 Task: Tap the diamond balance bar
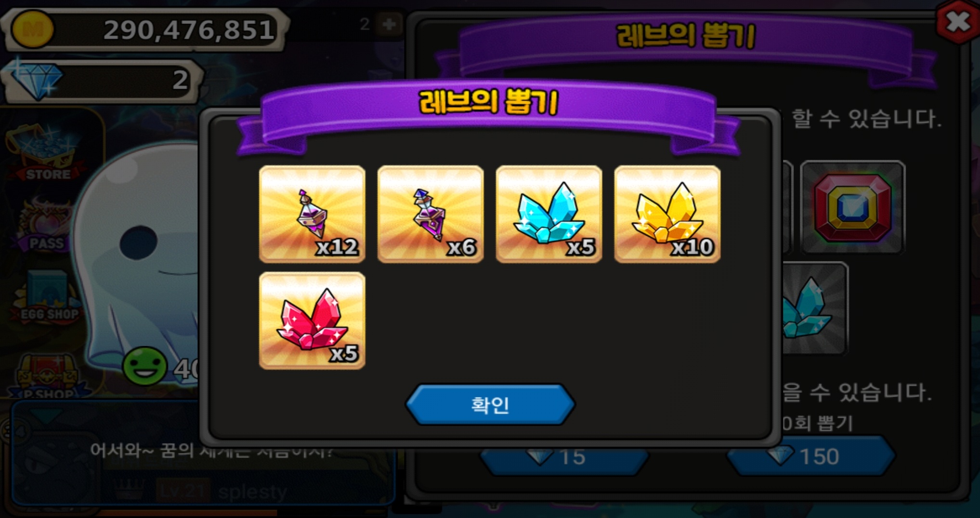point(102,80)
